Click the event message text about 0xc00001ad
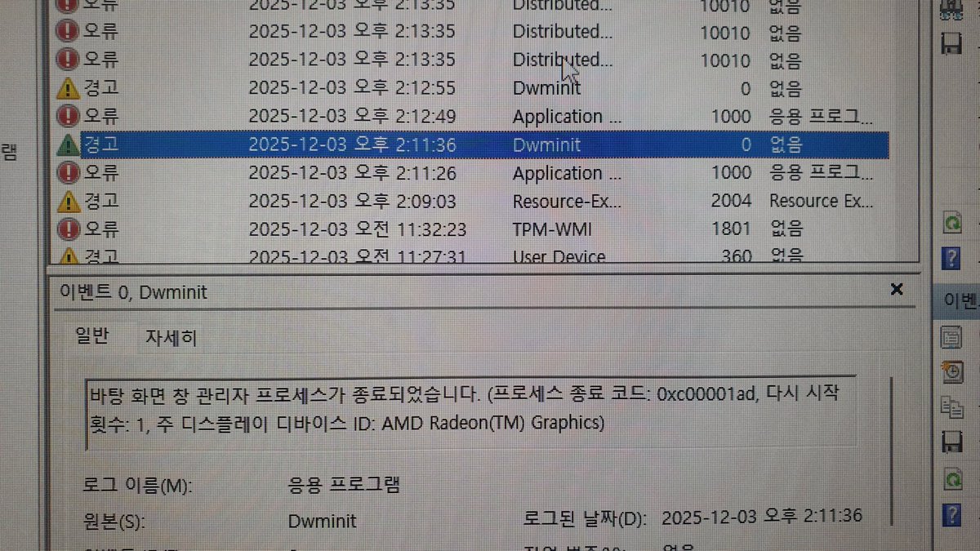Image resolution: width=980 pixels, height=551 pixels. pos(465,409)
